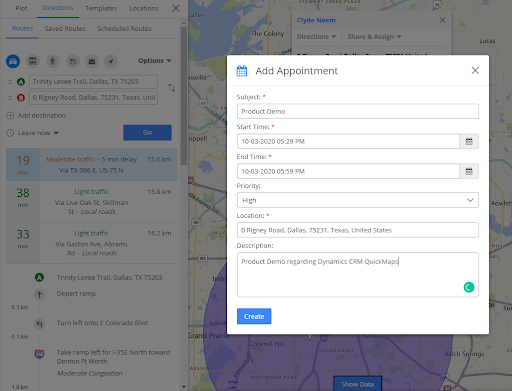Click 'Take ramp left for I-35E North' step
Image resolution: width=512 pixels, height=391 pixels.
(x=113, y=357)
